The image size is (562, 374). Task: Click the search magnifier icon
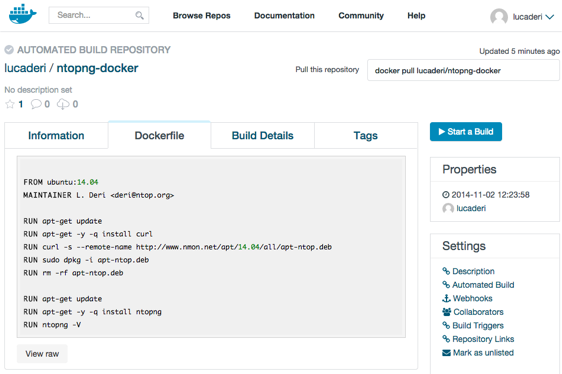(139, 15)
